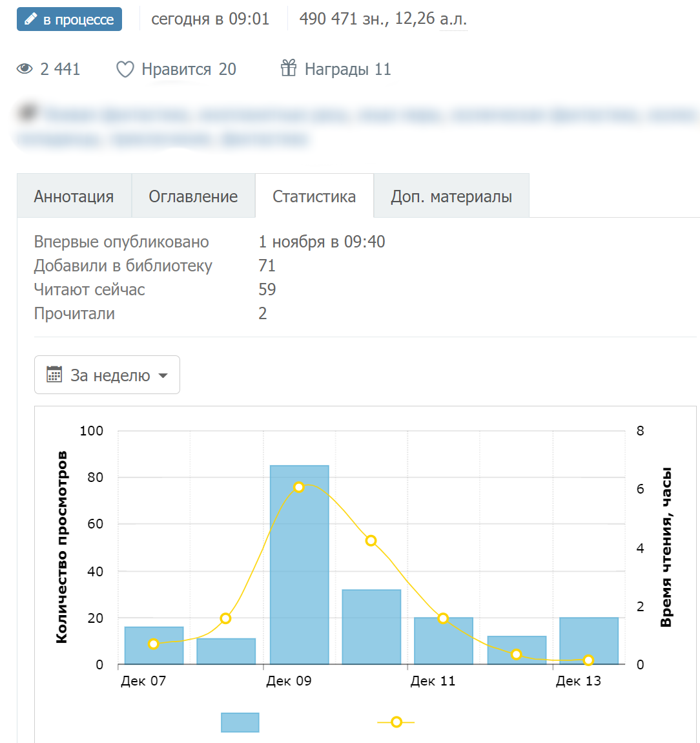Screen dimensions: 700x743
Task: Open the Оглавление tab
Action: (193, 195)
